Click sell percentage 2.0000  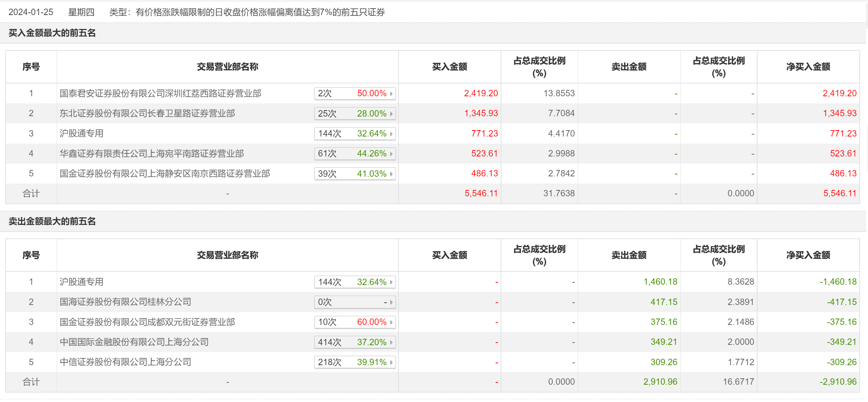pos(741,342)
